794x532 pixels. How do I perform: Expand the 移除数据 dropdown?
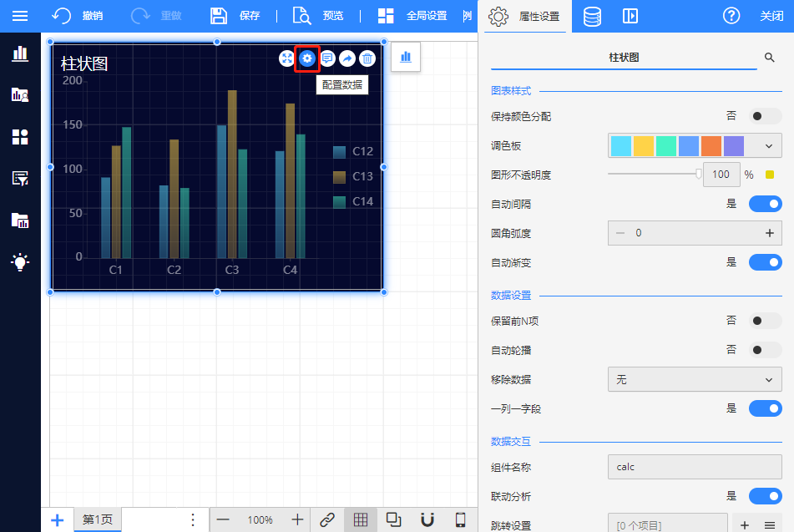[695, 379]
